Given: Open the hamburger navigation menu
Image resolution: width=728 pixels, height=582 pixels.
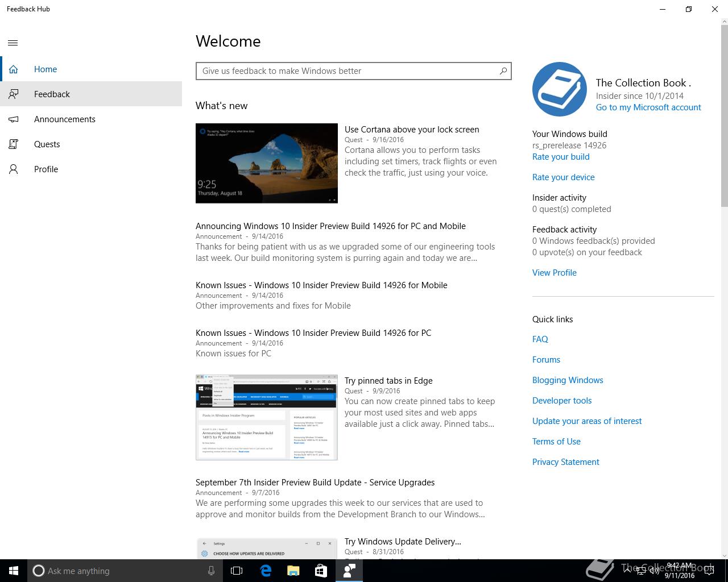Looking at the screenshot, I should (13, 43).
